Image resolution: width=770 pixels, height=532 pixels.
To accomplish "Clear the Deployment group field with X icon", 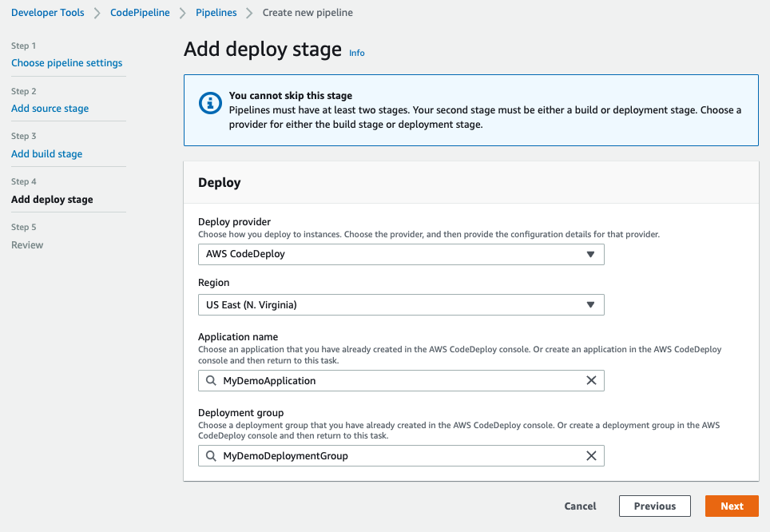I will 591,456.
